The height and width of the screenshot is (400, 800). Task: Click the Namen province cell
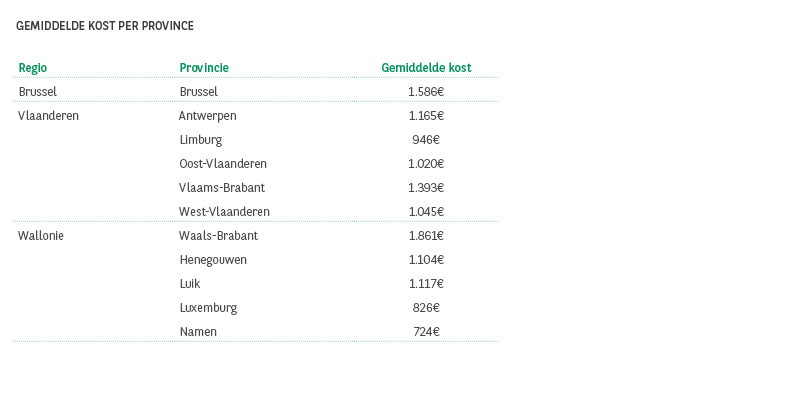(198, 332)
